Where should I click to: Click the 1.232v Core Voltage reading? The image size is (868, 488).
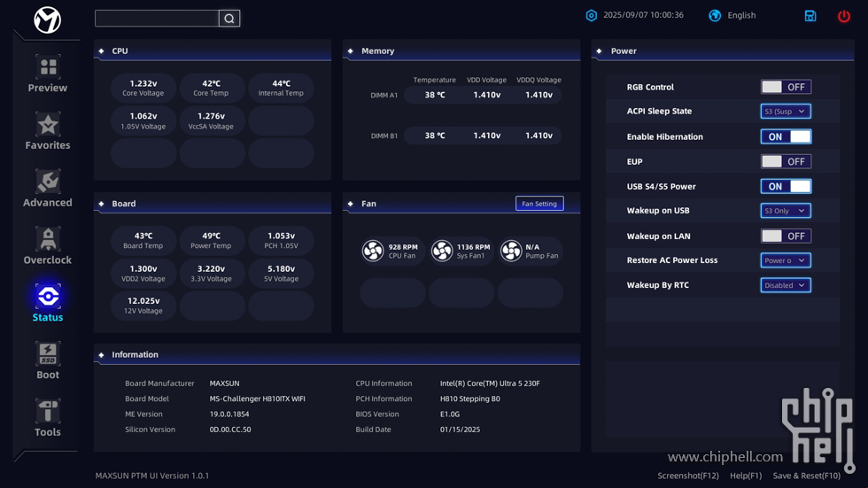tap(143, 88)
